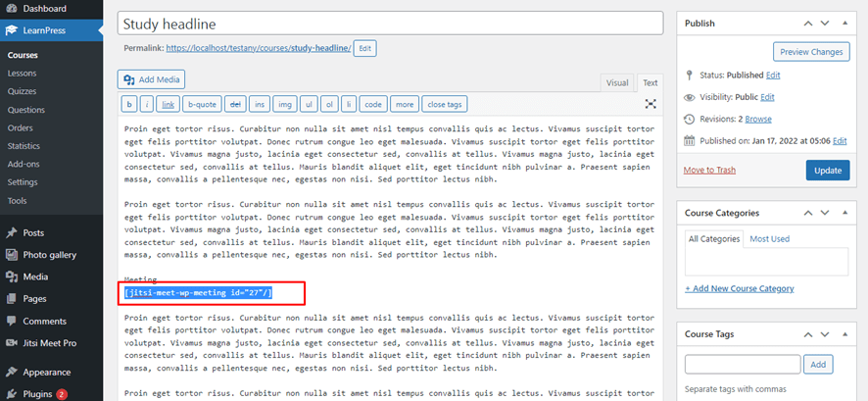This screenshot has height=401, width=868.
Task: Insert img tag button
Action: (x=285, y=104)
